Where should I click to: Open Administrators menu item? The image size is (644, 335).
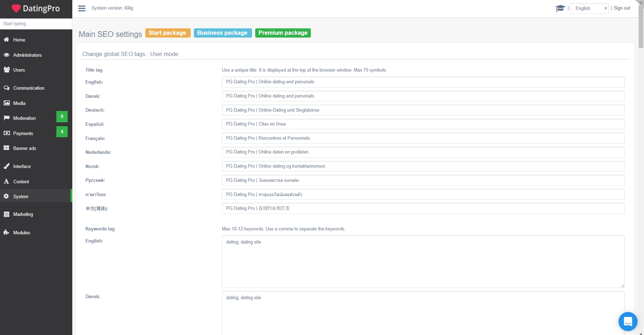coord(27,55)
